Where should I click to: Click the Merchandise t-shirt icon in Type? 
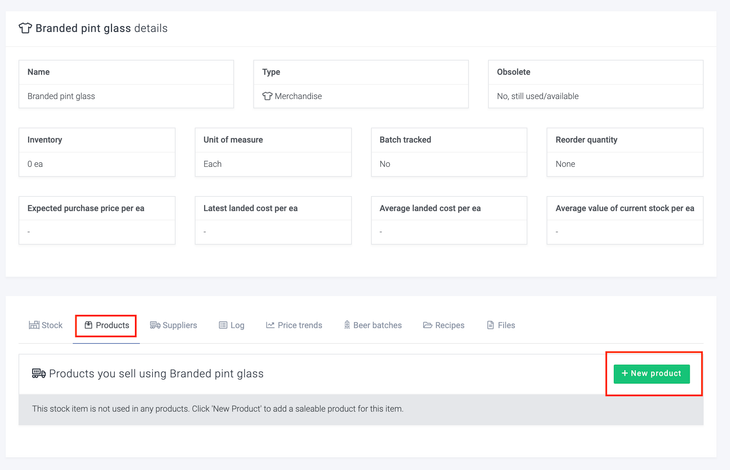click(267, 97)
